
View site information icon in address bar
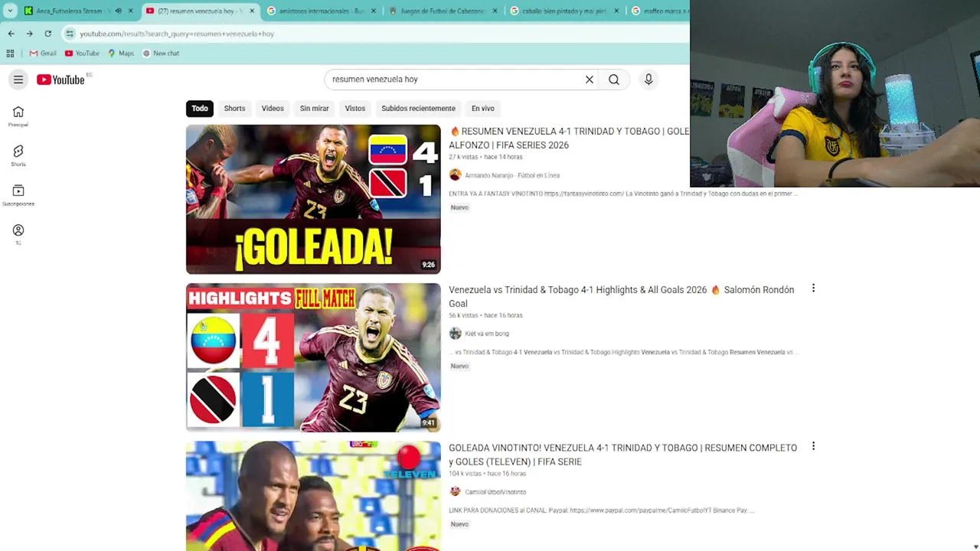(x=70, y=34)
